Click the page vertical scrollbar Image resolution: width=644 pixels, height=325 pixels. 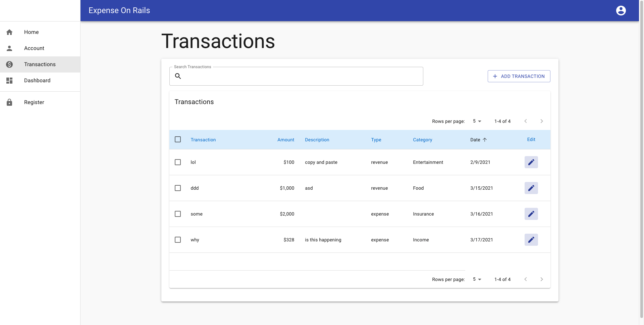tap(641, 159)
